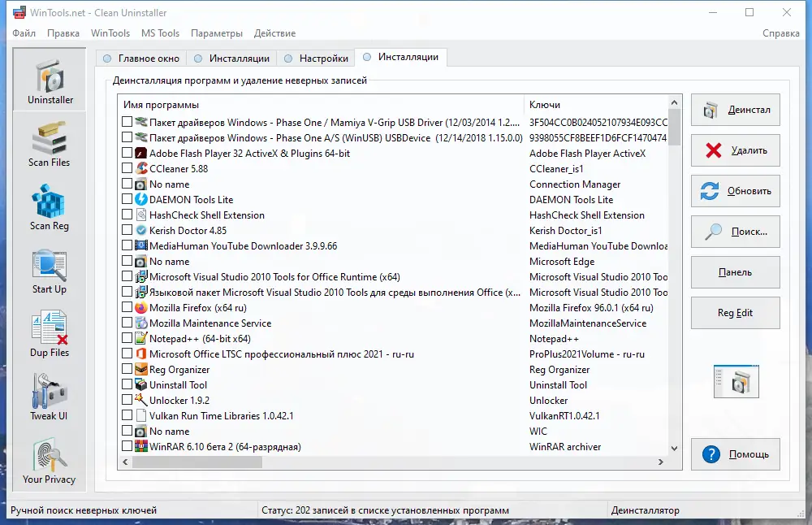Open the Tweak UI tool
This screenshot has height=525, width=812.
coord(50,397)
